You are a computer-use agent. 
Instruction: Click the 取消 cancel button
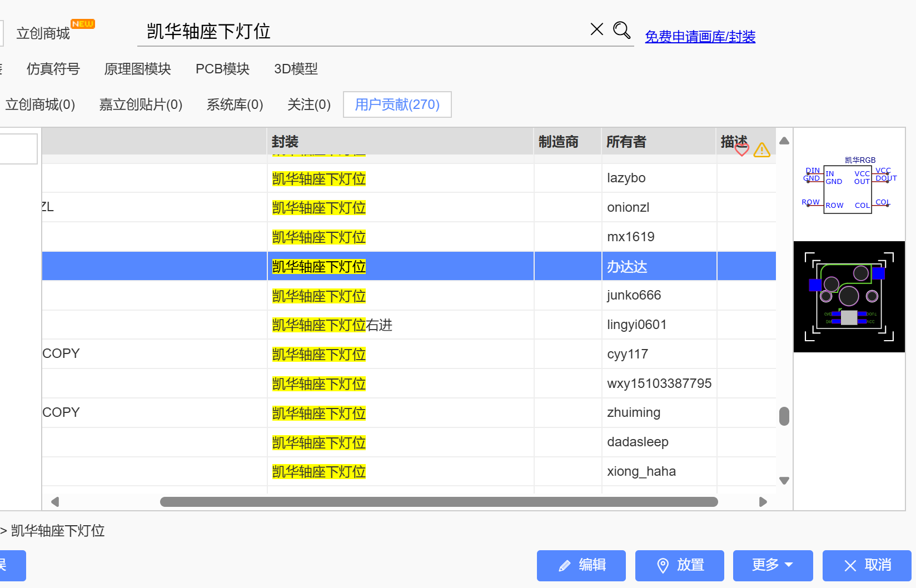tap(867, 566)
